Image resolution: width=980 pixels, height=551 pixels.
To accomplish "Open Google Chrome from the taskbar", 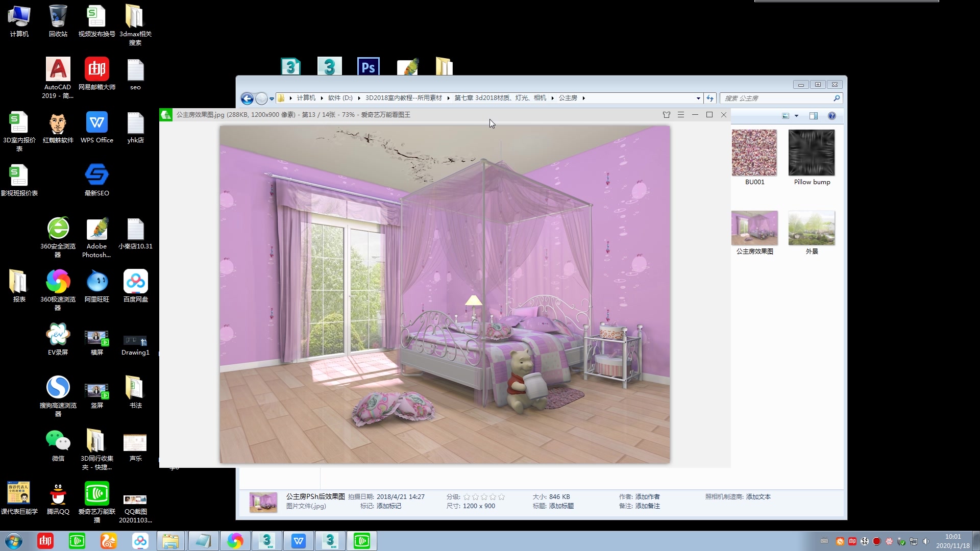I will 235,541.
